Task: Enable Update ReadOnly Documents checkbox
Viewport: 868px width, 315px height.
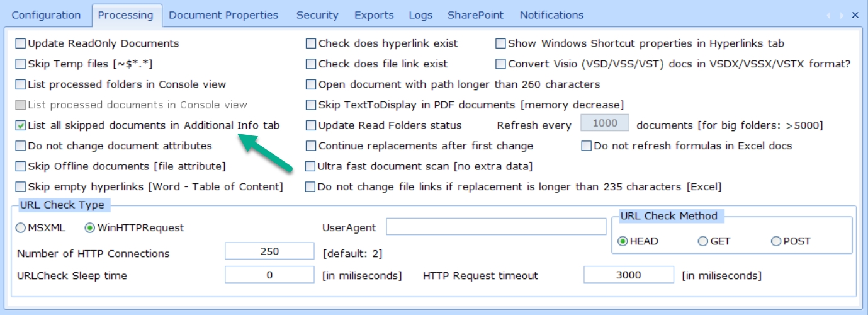Action: pos(21,43)
